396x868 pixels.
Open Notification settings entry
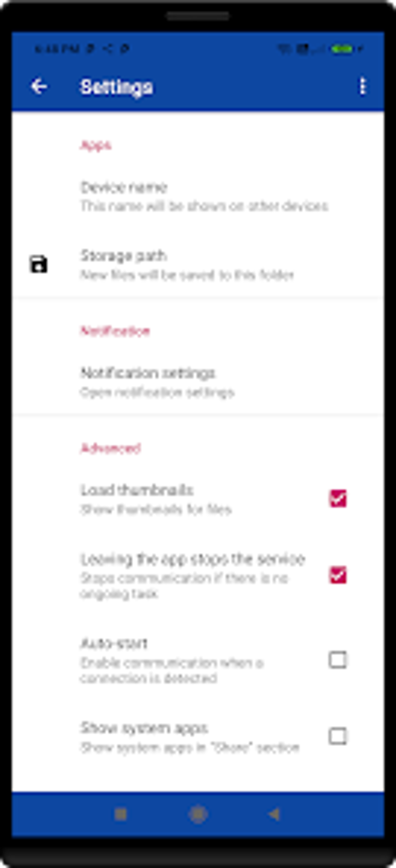pos(198,382)
